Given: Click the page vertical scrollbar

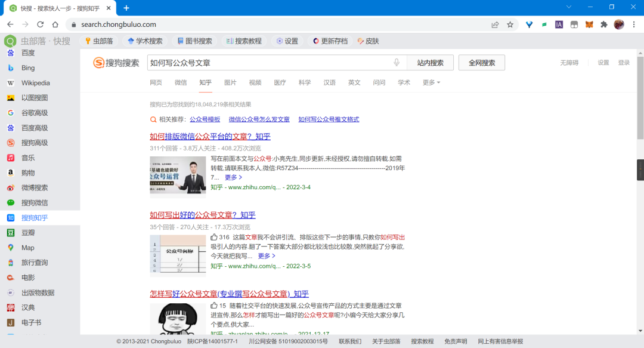Looking at the screenshot, I should coord(640,98).
